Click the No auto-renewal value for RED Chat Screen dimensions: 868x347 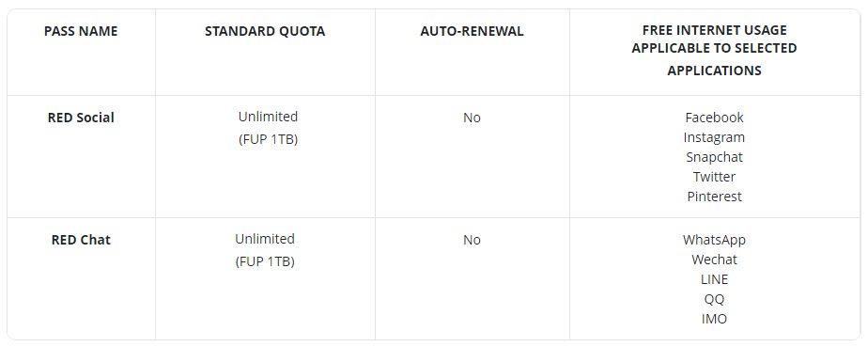(x=472, y=240)
